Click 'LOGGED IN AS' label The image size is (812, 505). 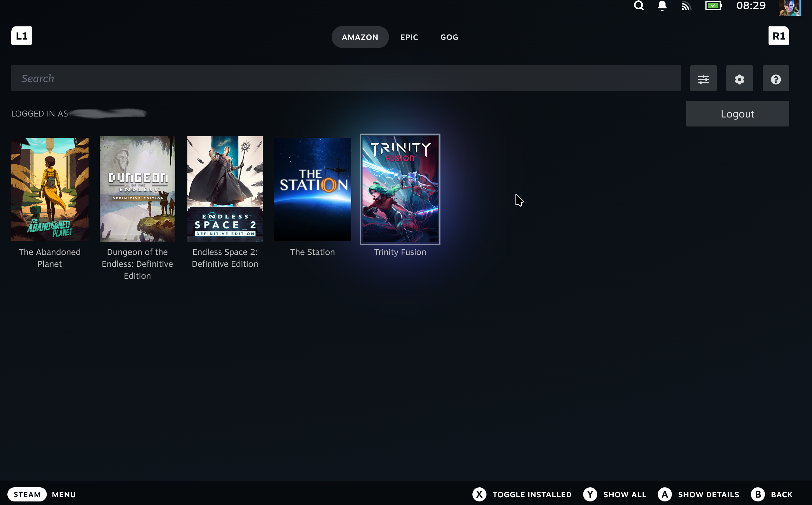click(x=40, y=114)
